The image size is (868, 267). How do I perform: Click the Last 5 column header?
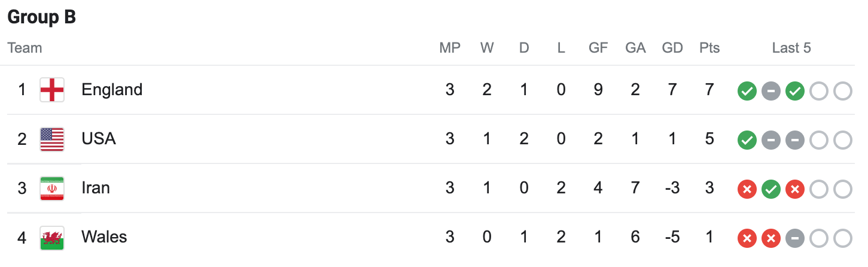791,48
